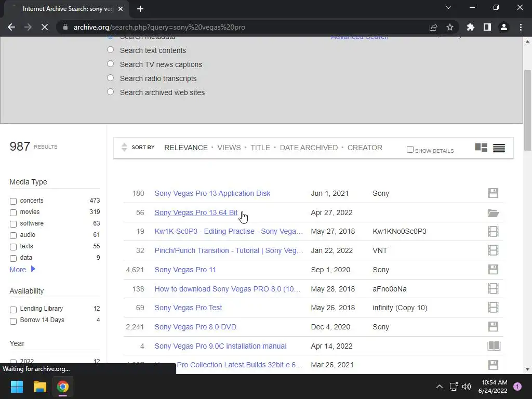Click the movie icon for Pinch/Punch Transition row

pyautogui.click(x=493, y=250)
